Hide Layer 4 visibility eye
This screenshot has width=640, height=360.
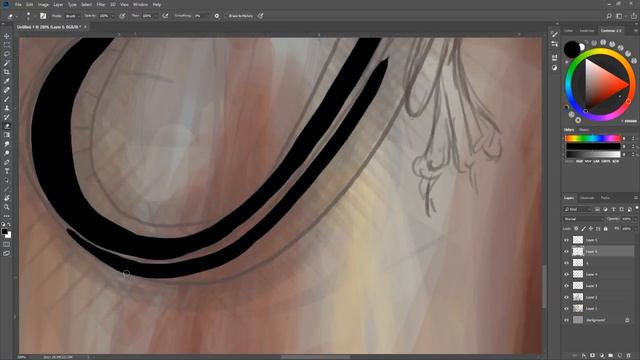click(566, 274)
